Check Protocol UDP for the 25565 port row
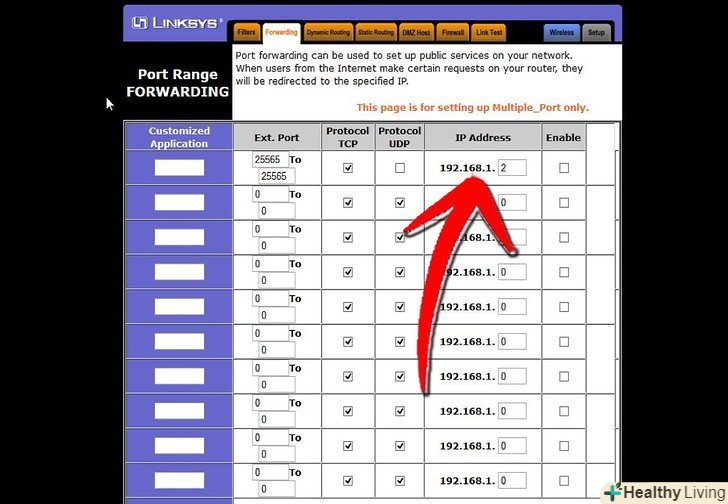 pyautogui.click(x=400, y=168)
